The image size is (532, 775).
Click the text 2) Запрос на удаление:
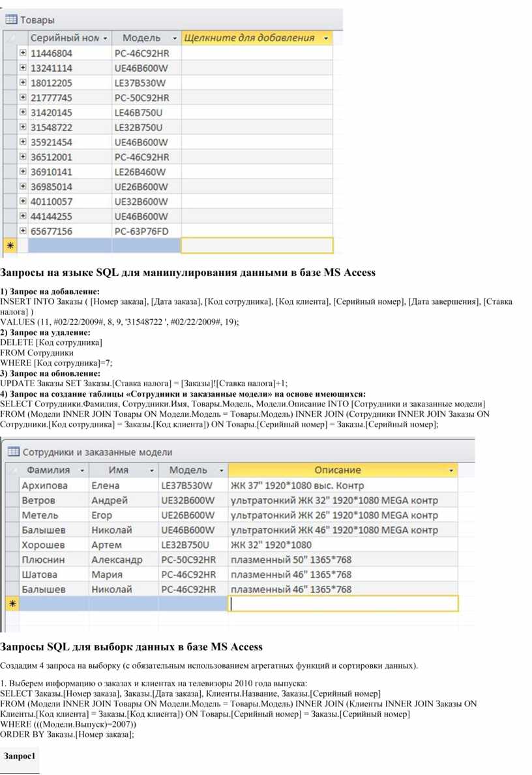point(46,332)
